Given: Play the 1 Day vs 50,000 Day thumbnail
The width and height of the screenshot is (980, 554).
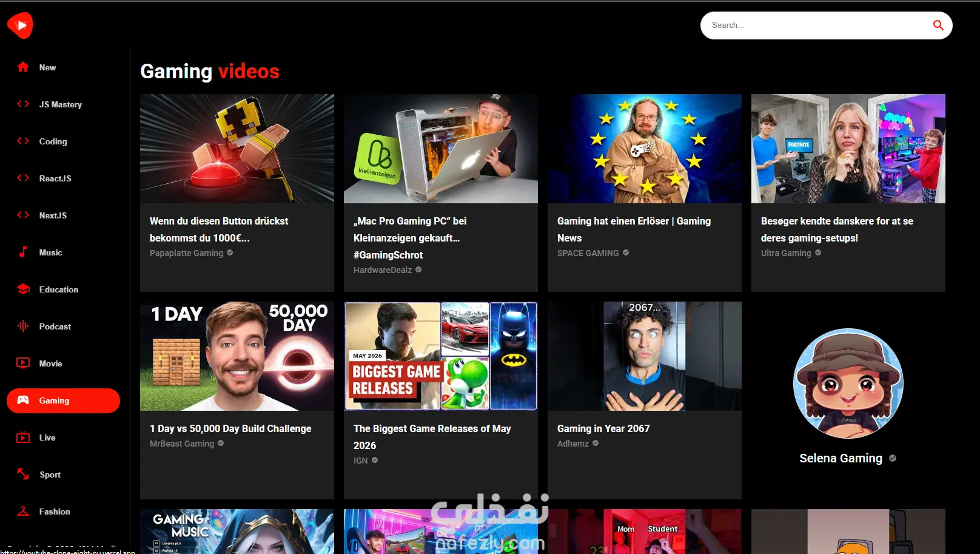Looking at the screenshot, I should coord(237,356).
